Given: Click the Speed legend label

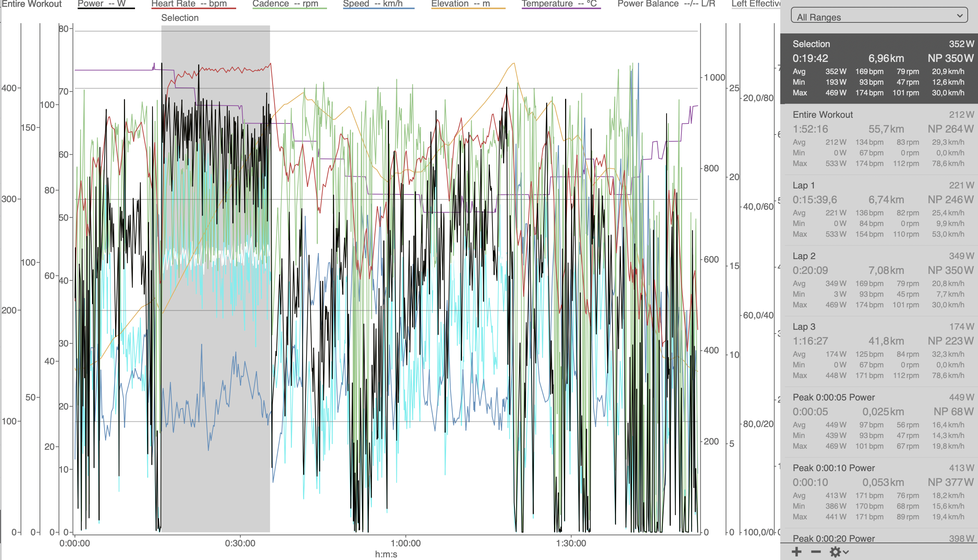Looking at the screenshot, I should click(x=373, y=4).
